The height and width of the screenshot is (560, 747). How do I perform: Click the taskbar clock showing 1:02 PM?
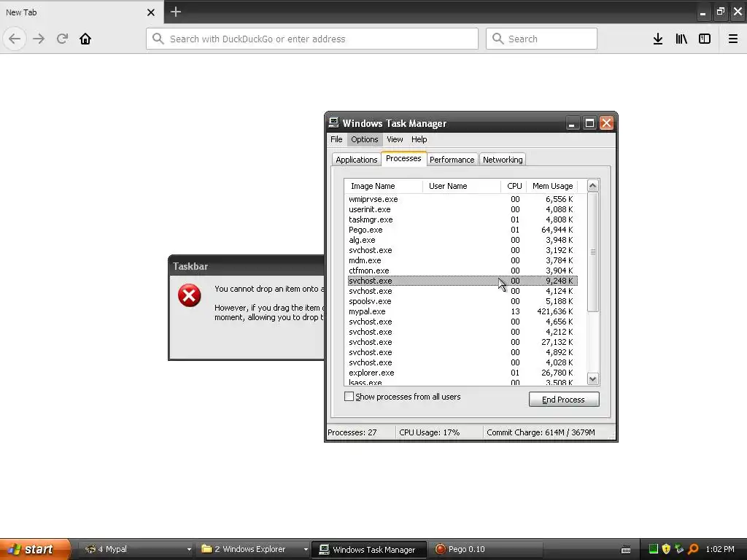pyautogui.click(x=720, y=549)
